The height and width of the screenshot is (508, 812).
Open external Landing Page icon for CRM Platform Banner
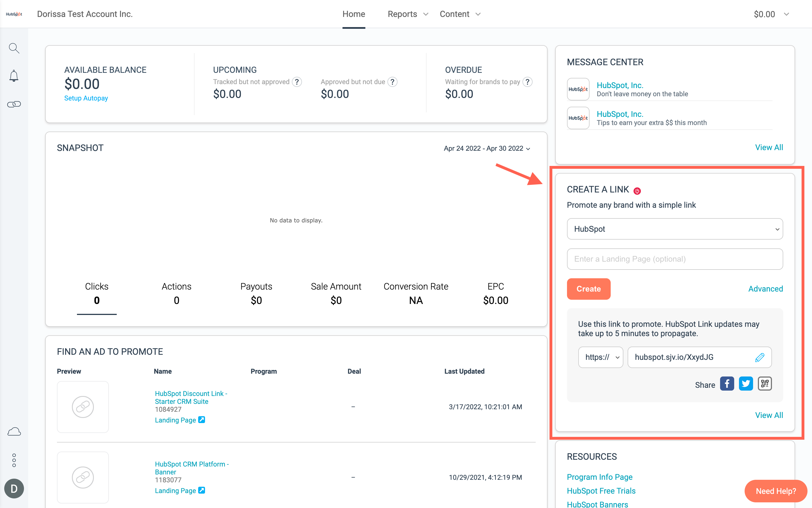202,491
